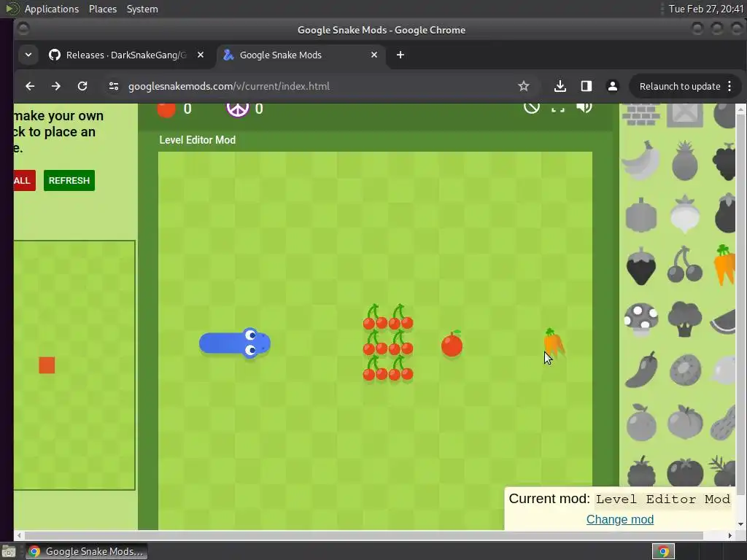Click the cherries cluster on the board
This screenshot has width=747, height=560.
(x=388, y=343)
